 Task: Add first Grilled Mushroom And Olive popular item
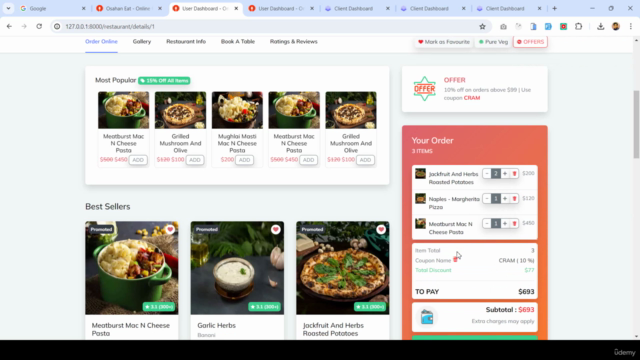[x=195, y=160]
